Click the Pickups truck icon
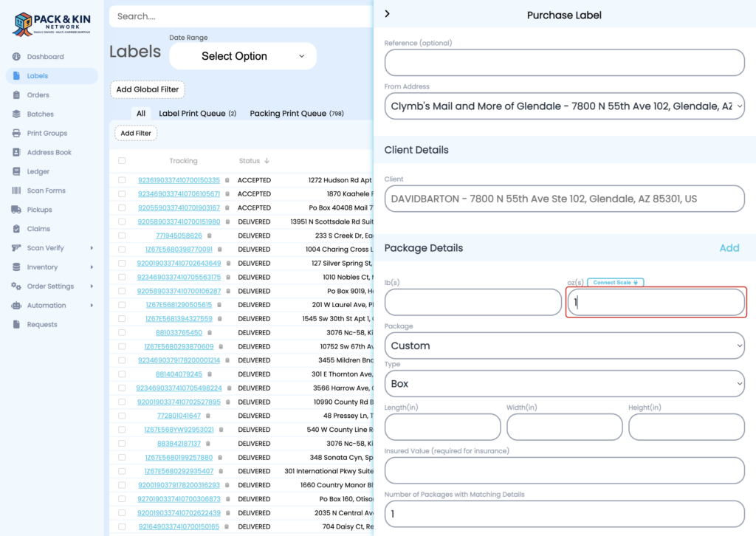 (17, 210)
